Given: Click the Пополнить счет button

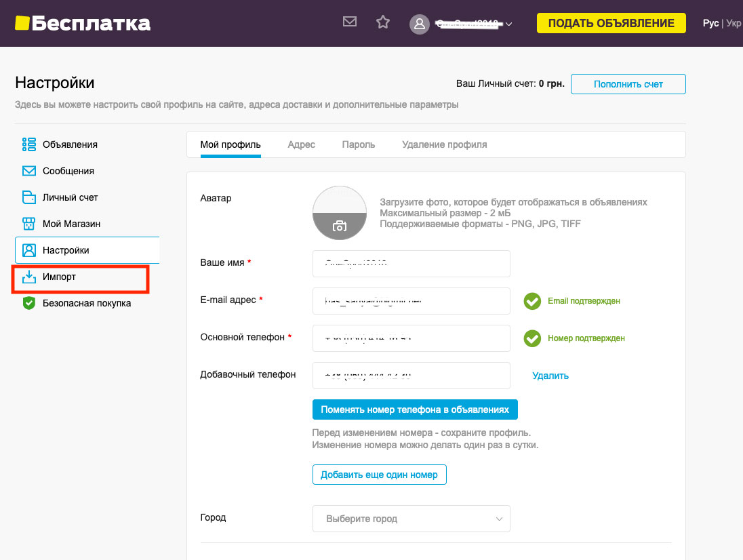Looking at the screenshot, I should (628, 84).
